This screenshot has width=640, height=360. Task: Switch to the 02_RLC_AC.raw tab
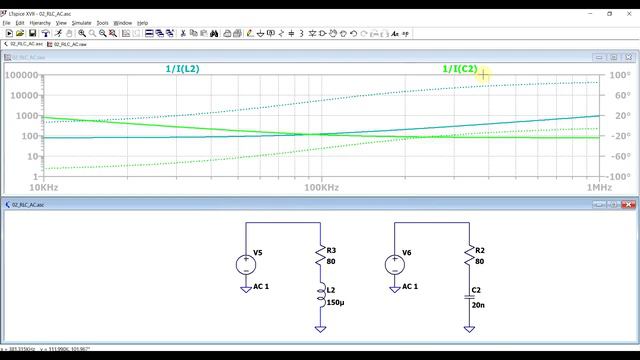67,44
